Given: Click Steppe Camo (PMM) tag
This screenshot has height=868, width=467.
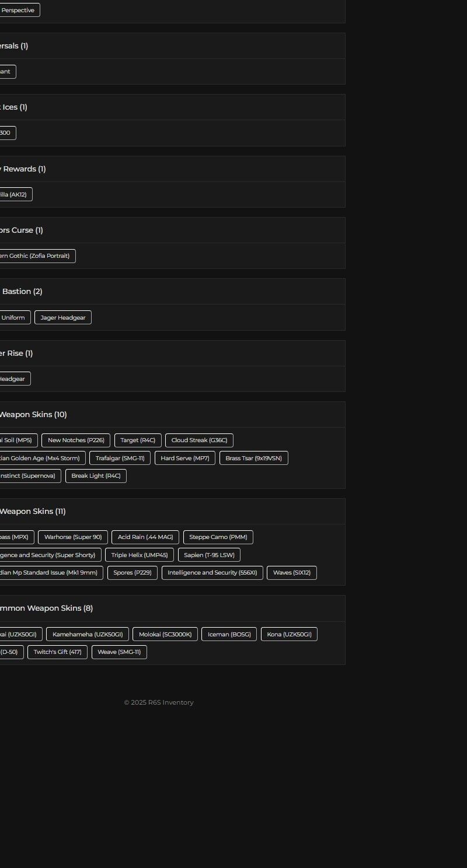Looking at the screenshot, I should point(218,537).
